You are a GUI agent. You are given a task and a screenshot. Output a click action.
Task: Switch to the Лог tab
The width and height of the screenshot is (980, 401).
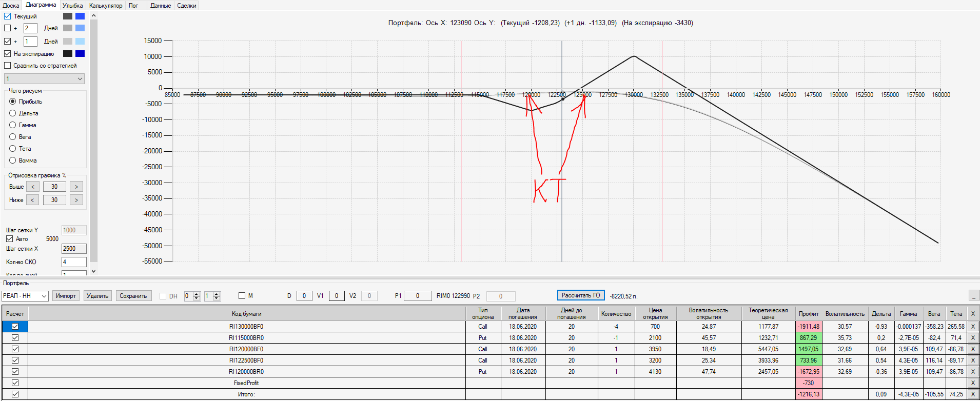133,6
